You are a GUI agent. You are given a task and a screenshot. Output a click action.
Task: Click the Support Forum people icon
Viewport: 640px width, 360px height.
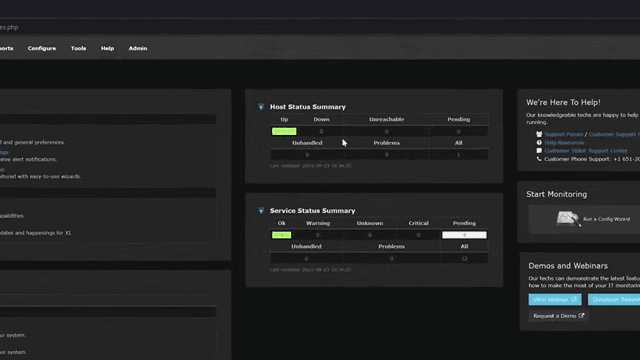coord(539,134)
